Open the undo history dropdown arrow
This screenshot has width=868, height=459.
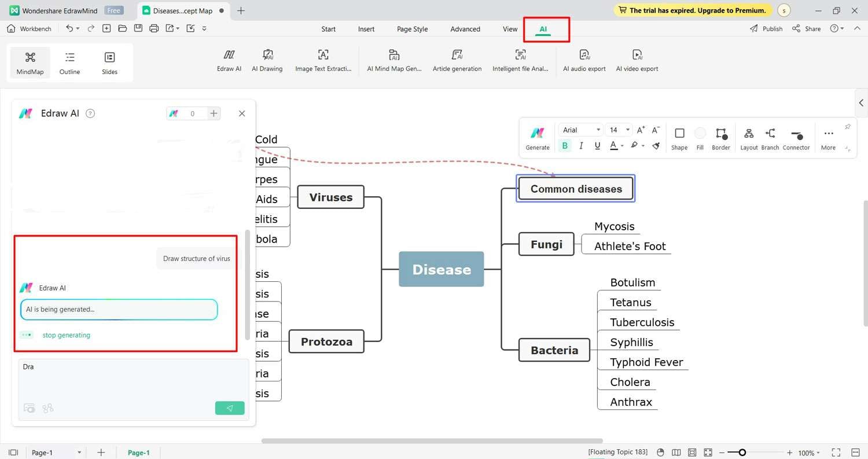[78, 28]
